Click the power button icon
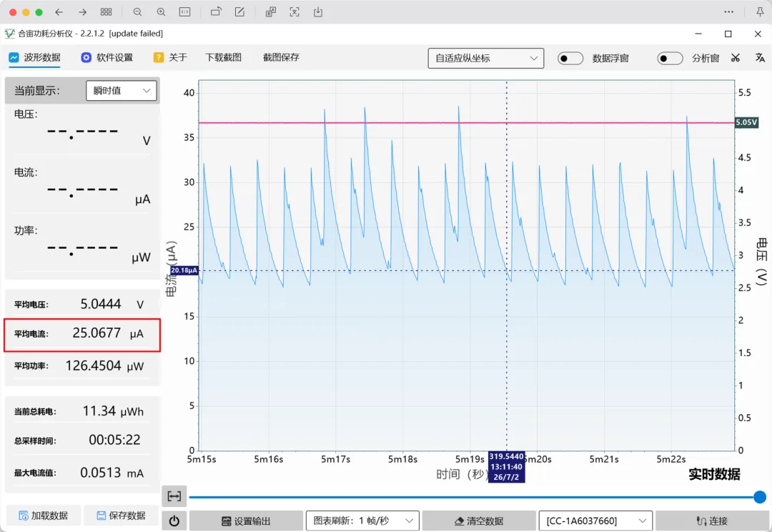The height and width of the screenshot is (532, 772). (174, 521)
